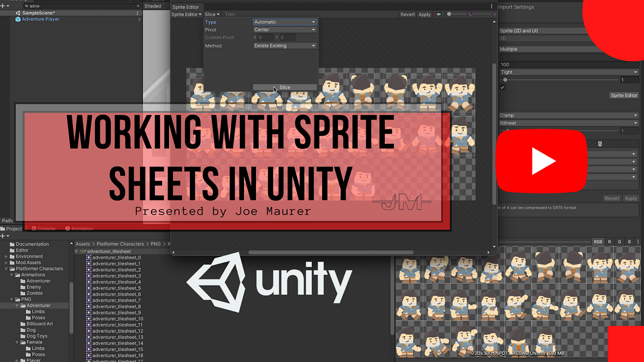Viewport: 644px width, 362px height.
Task: Open SampleScene's three-dot options menu
Action: click(138, 13)
